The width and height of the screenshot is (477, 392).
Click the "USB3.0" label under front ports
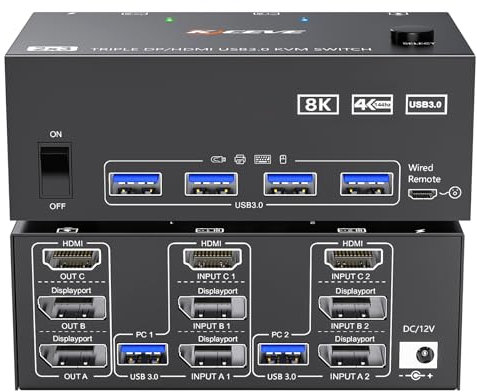(249, 205)
